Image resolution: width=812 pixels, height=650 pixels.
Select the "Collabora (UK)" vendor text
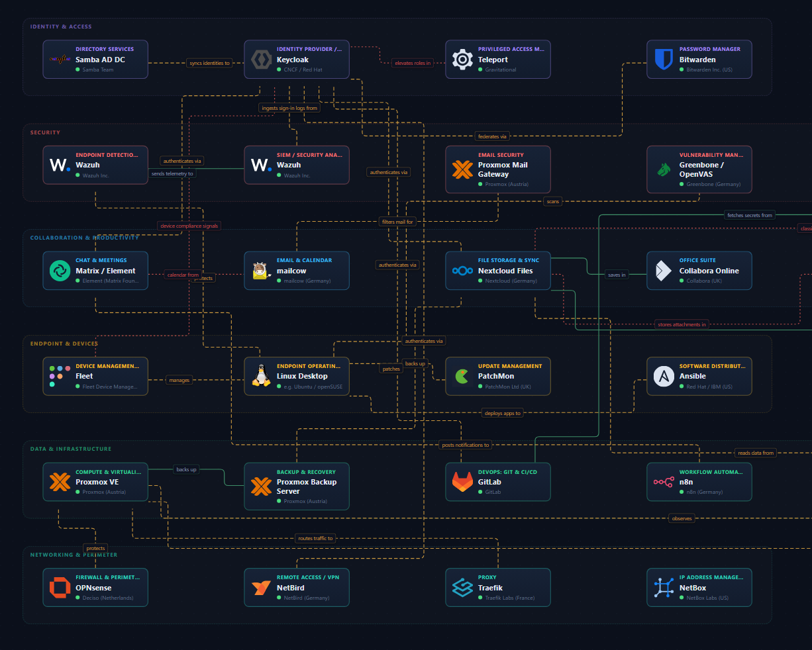[x=704, y=281]
